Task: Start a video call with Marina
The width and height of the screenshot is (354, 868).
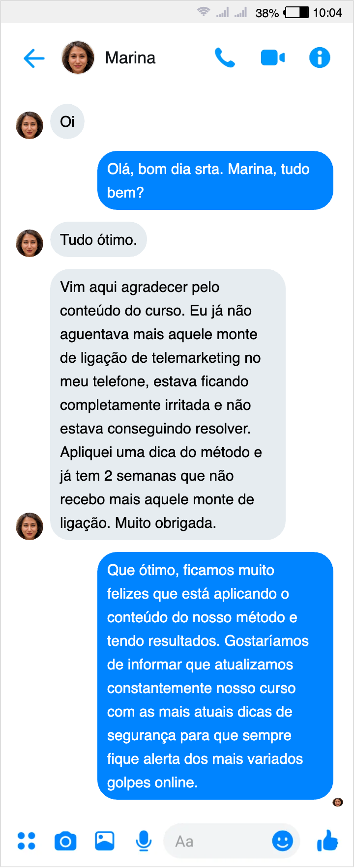Action: coord(273,58)
